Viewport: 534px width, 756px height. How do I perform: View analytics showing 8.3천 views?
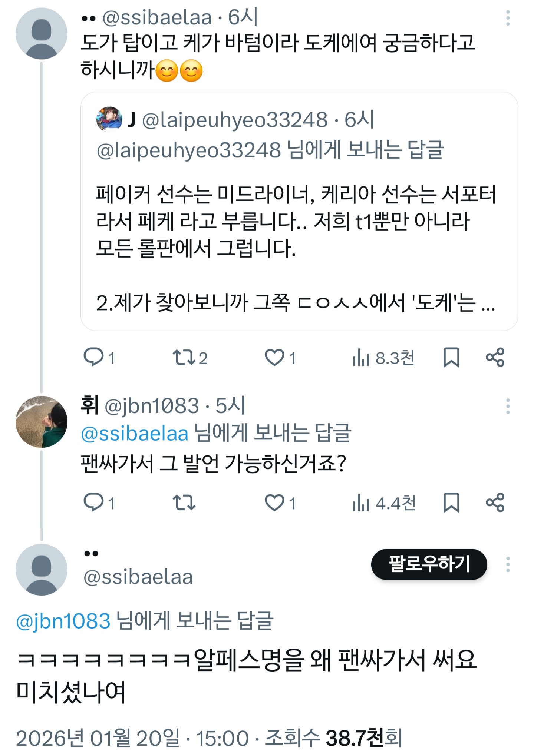pos(383,358)
